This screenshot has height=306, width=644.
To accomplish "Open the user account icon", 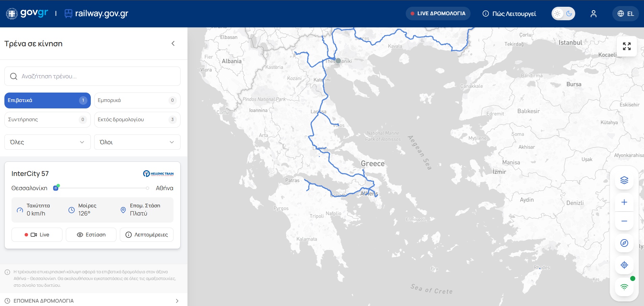I will (x=593, y=14).
